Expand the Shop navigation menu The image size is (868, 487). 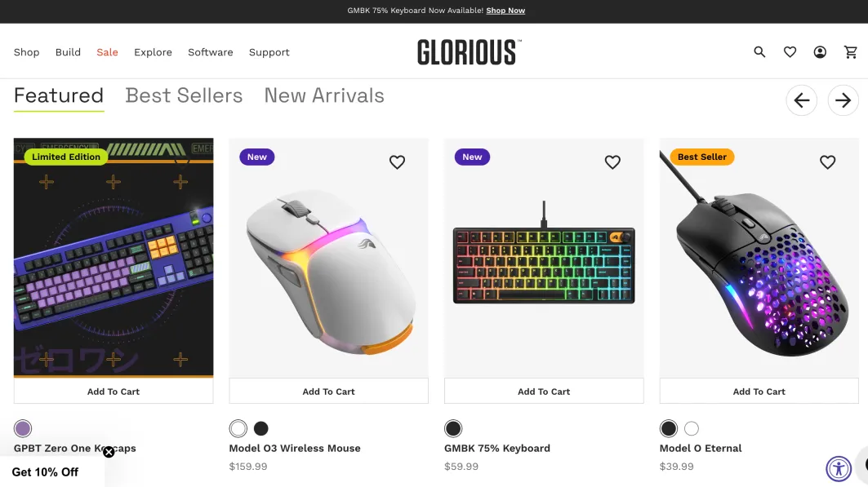pyautogui.click(x=27, y=52)
